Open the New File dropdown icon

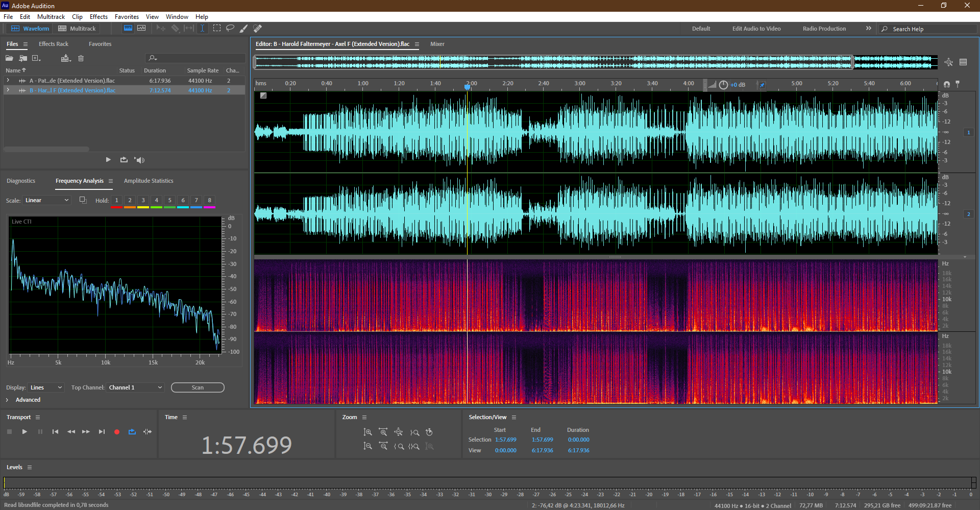click(x=36, y=58)
